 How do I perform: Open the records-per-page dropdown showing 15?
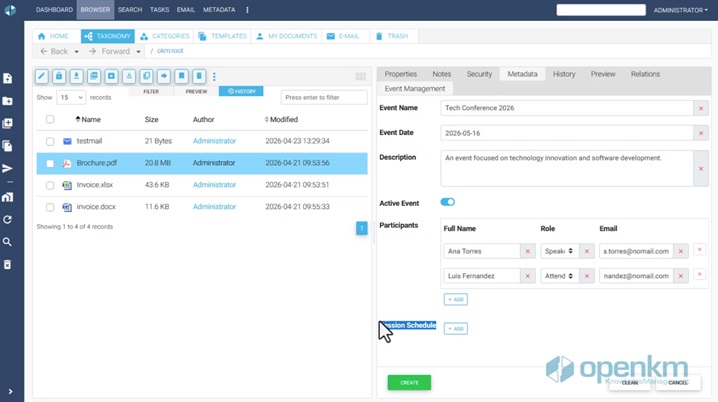[x=71, y=98]
